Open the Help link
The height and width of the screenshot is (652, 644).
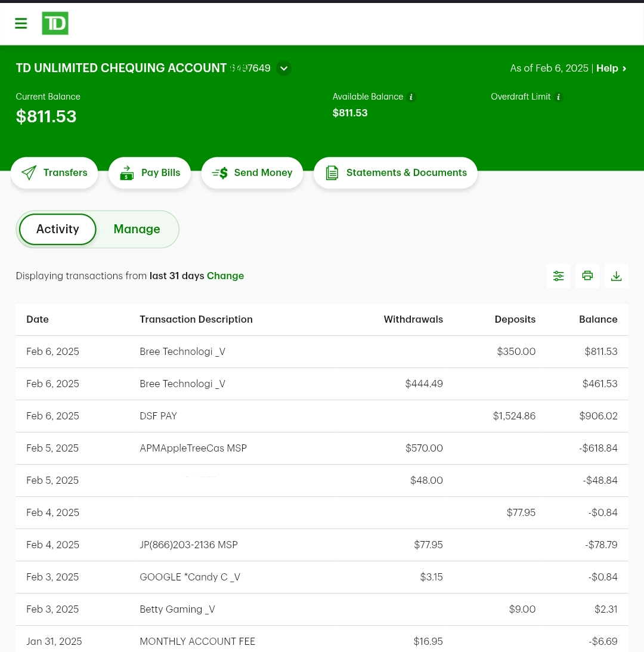coord(611,68)
